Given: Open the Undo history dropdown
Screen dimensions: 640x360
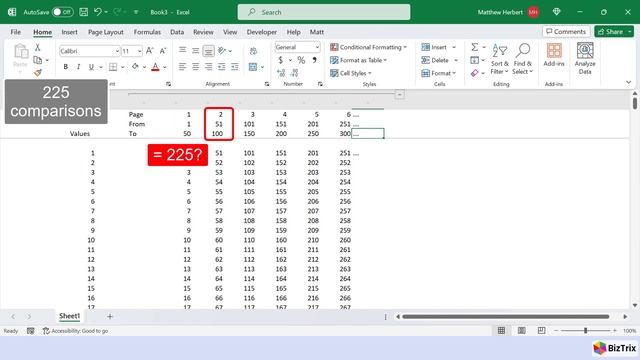Looking at the screenshot, I should click(x=106, y=12).
